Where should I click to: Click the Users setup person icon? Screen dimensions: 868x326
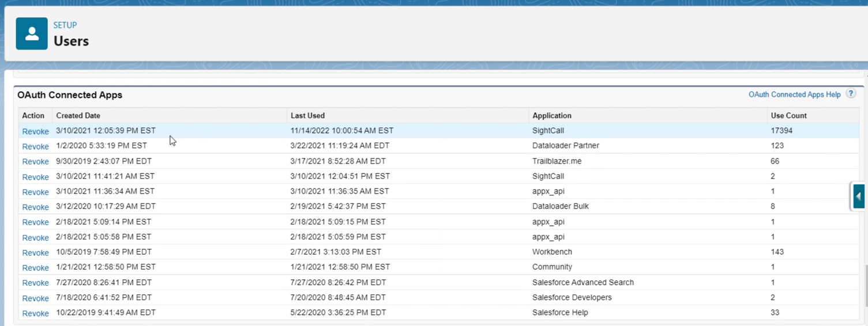[x=32, y=33]
